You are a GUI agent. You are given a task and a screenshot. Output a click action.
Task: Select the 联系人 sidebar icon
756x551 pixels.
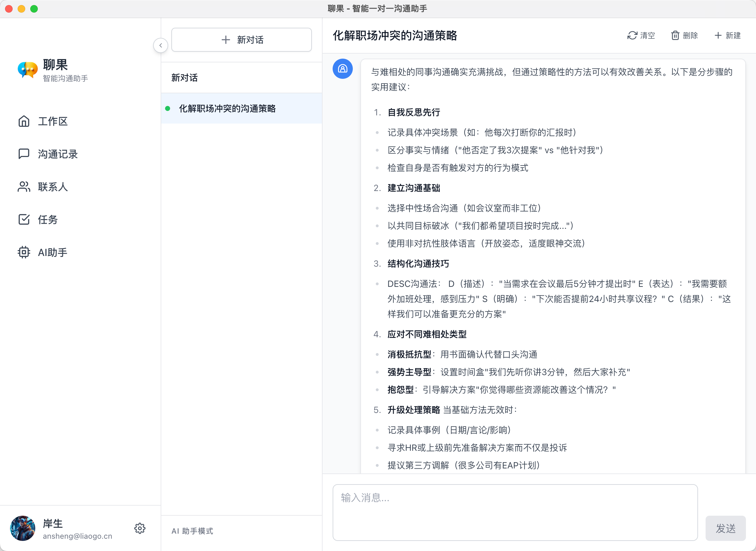click(x=24, y=187)
